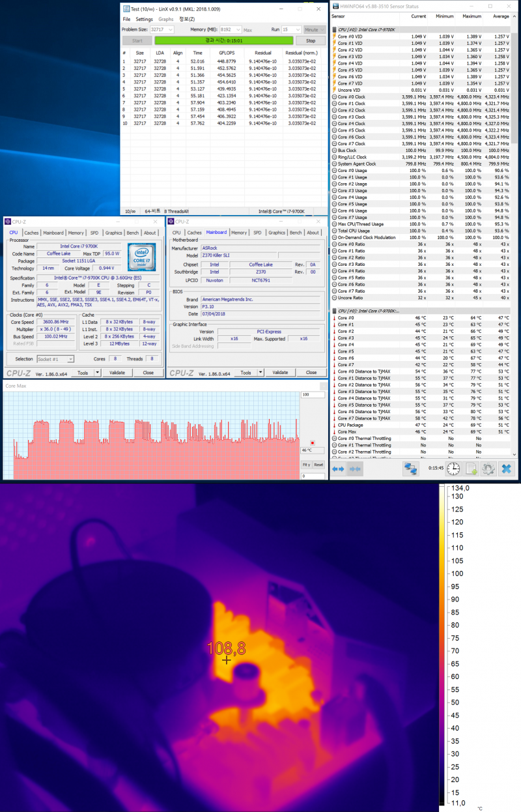Image resolution: width=521 pixels, height=812 pixels.
Task: Open HWiNFO network monitors icon
Action: tap(410, 469)
